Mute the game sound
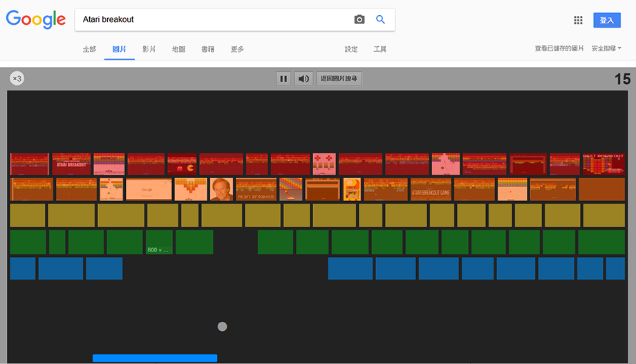 [303, 79]
